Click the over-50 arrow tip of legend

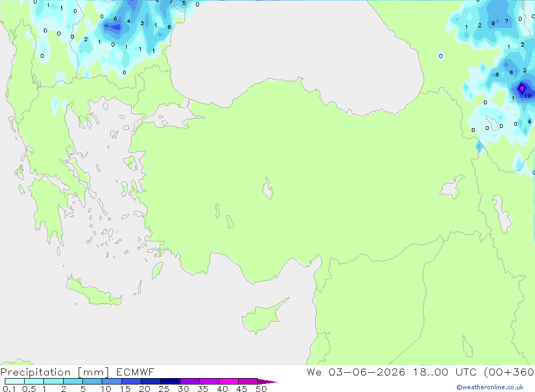coord(267,382)
